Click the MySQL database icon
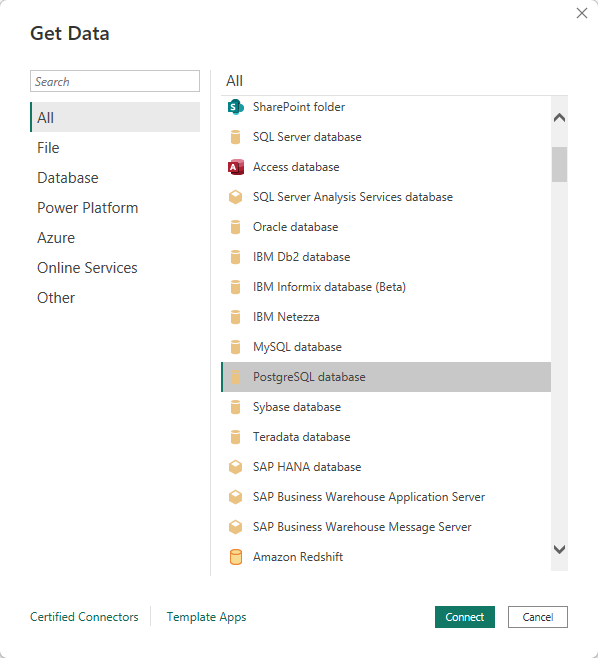 click(235, 347)
